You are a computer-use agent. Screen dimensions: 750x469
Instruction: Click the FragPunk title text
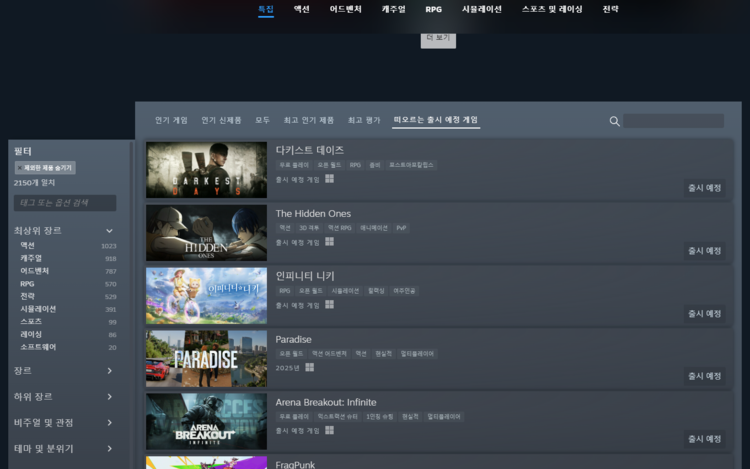295,464
